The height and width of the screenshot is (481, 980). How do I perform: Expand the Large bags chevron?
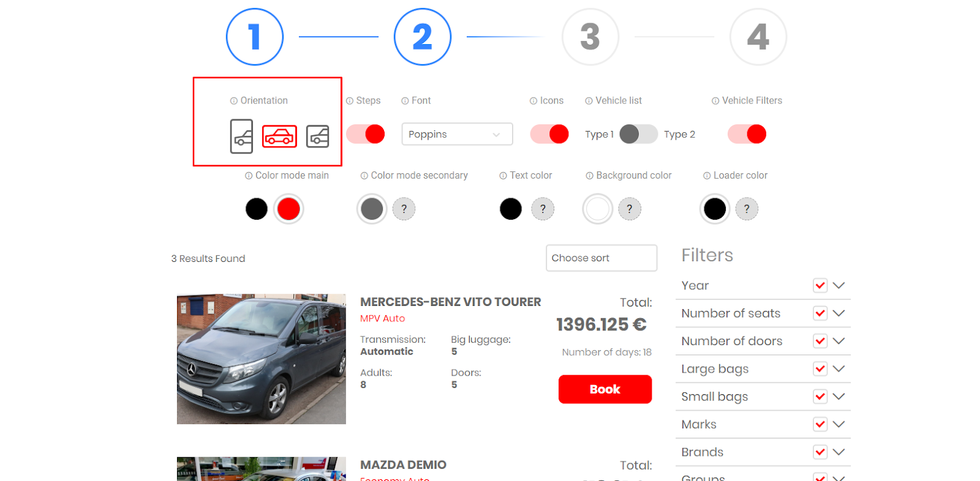pos(839,369)
